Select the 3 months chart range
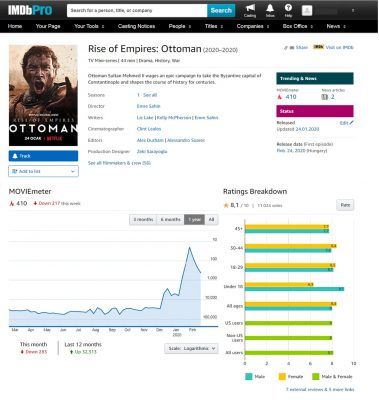The height and width of the screenshot is (400, 379). [143, 219]
